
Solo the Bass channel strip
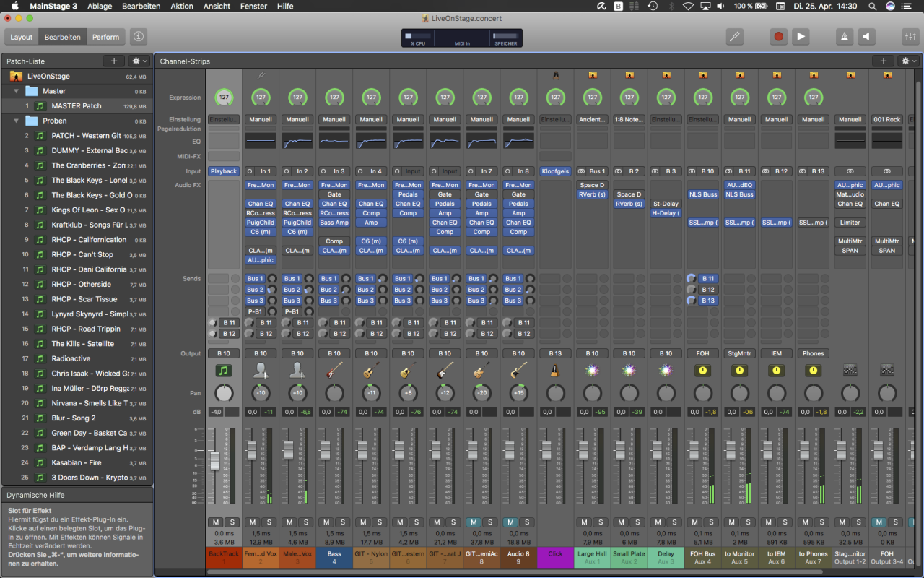(x=342, y=522)
